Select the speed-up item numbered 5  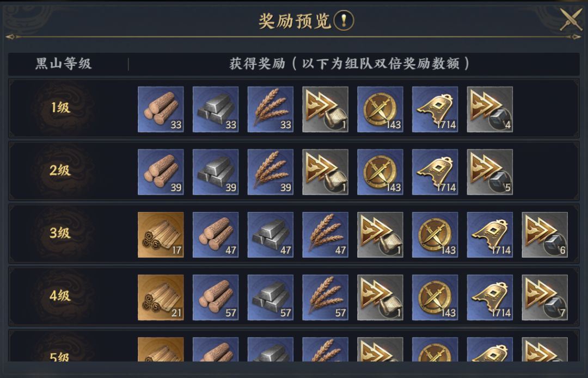[490, 172]
